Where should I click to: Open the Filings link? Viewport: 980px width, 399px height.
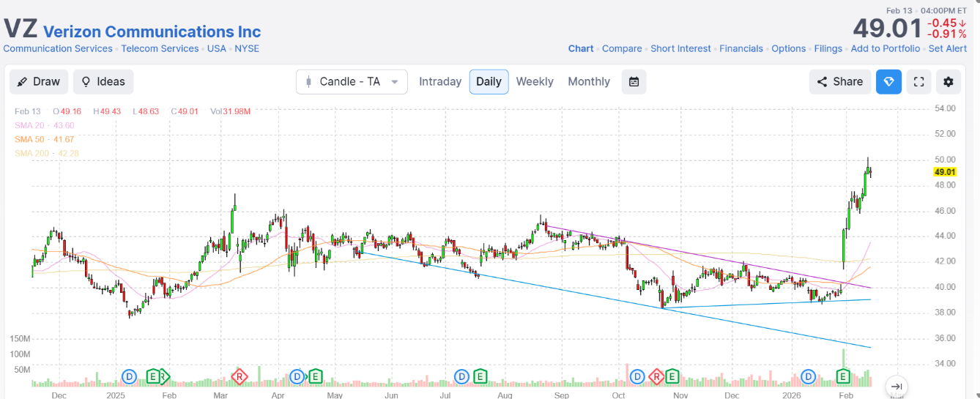tap(828, 48)
